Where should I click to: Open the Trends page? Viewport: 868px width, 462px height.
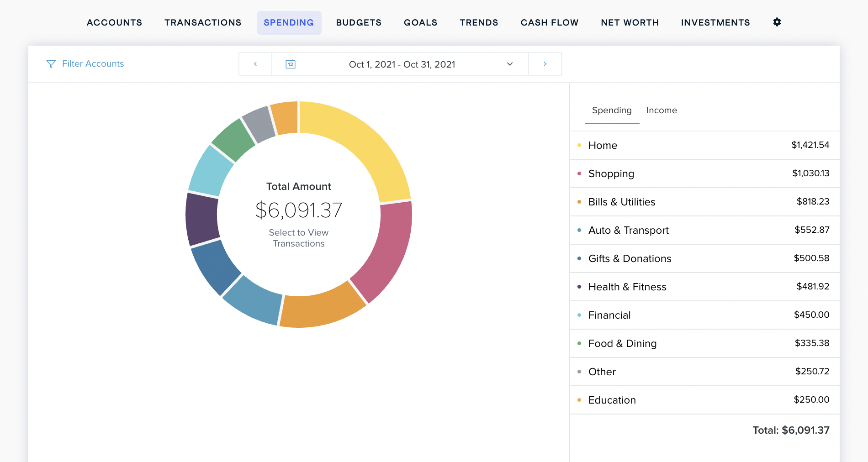479,22
